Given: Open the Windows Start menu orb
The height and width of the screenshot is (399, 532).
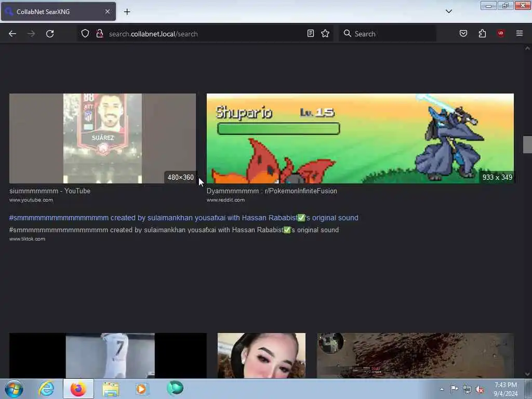Looking at the screenshot, I should [14, 389].
